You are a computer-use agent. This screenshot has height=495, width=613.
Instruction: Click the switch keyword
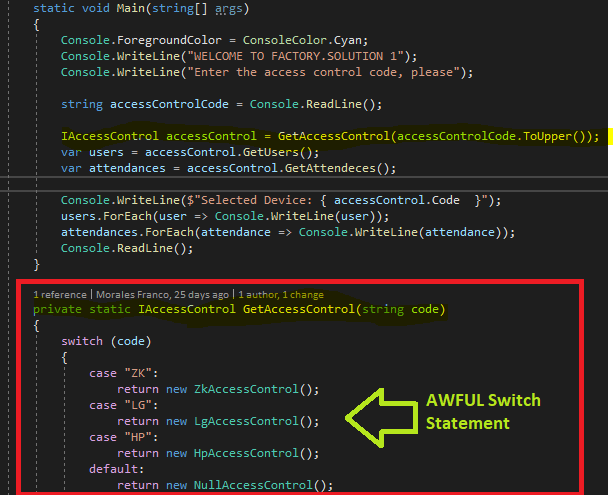[x=82, y=341]
